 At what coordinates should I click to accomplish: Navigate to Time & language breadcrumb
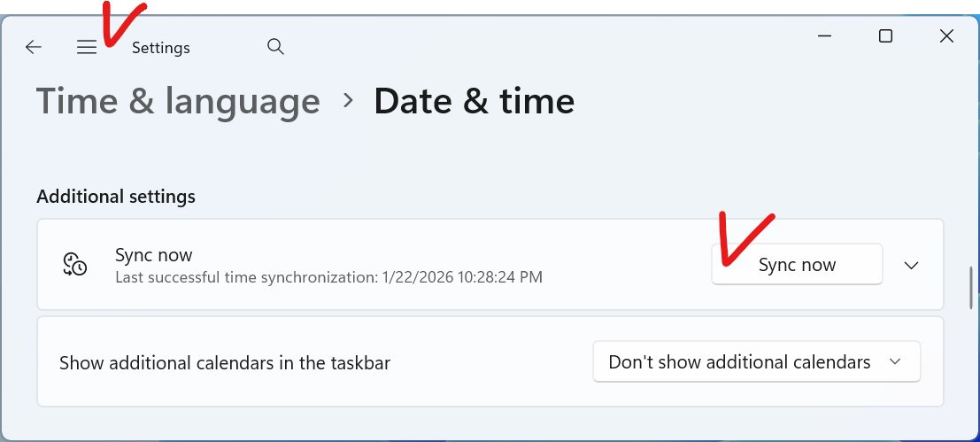pyautogui.click(x=178, y=101)
